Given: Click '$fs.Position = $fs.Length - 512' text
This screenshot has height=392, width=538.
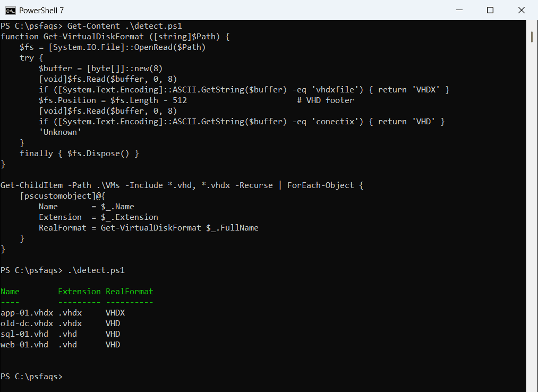Looking at the screenshot, I should (x=113, y=100).
